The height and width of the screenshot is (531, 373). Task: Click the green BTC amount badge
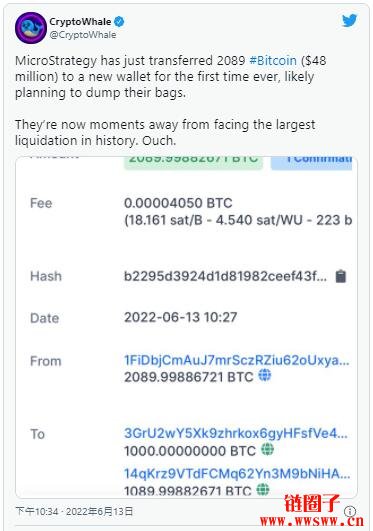click(x=193, y=163)
